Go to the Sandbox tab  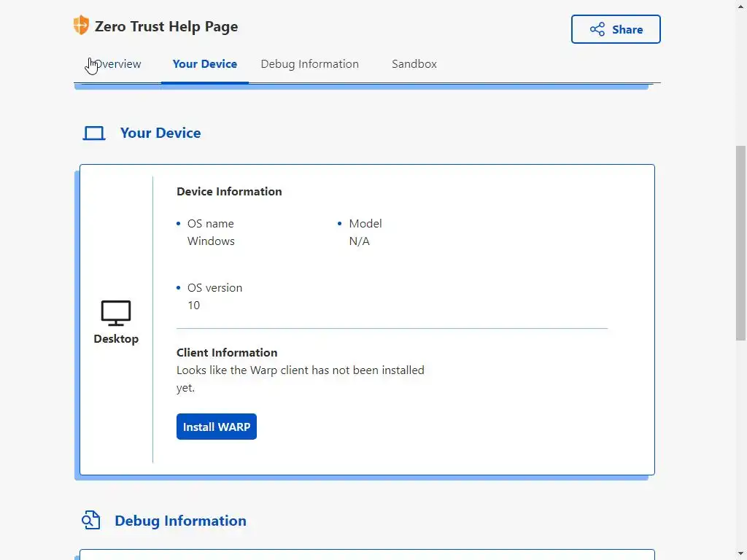click(414, 64)
